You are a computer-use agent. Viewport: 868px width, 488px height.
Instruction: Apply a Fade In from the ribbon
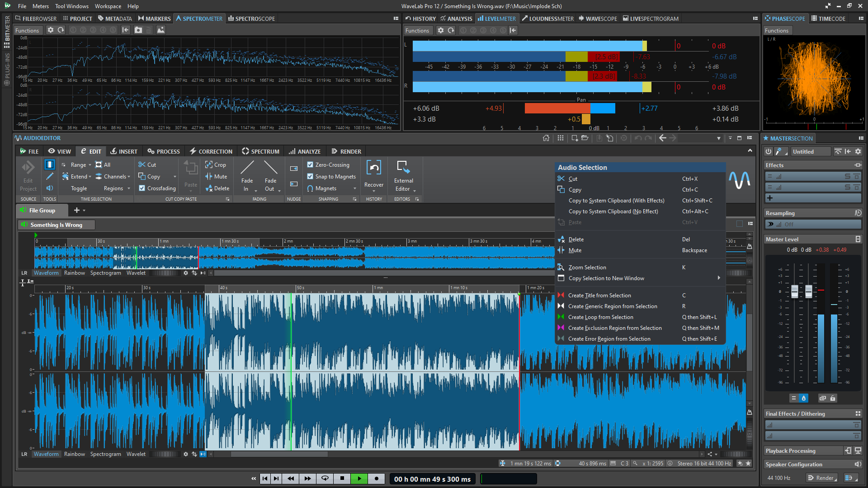click(247, 176)
